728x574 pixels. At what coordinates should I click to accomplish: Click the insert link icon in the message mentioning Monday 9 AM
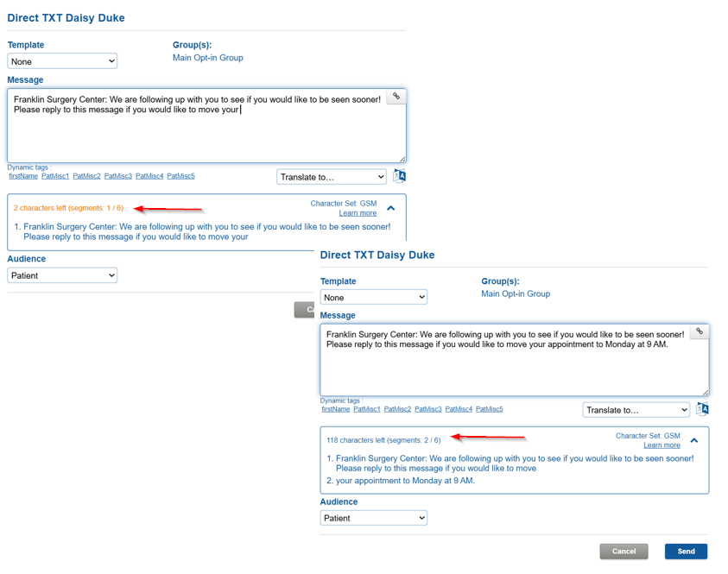click(700, 332)
